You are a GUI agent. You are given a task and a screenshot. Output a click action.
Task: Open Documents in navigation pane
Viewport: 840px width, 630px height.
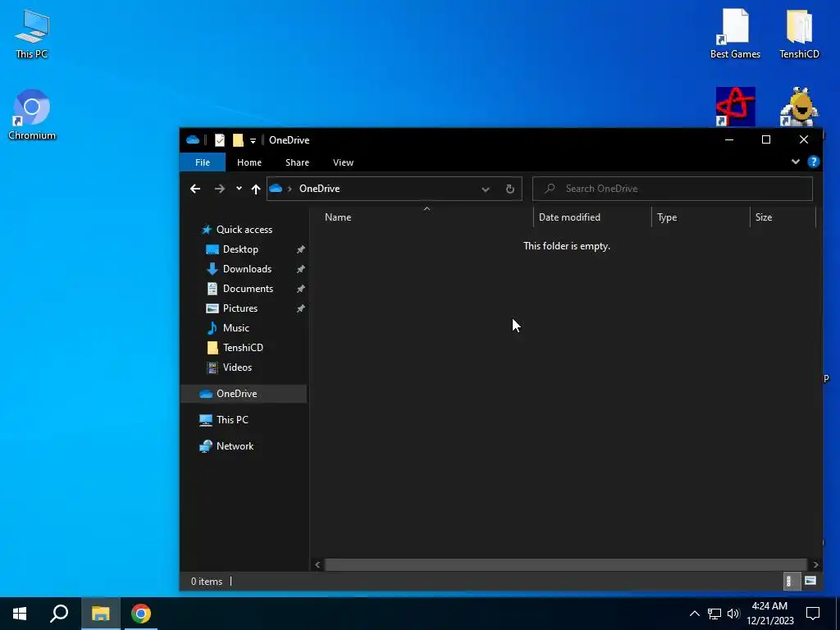click(248, 289)
